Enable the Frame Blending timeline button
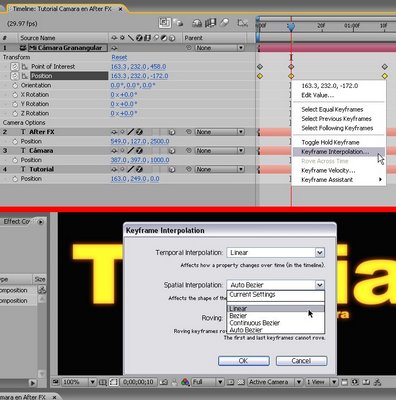The width and height of the screenshot is (396, 400). pos(210,23)
